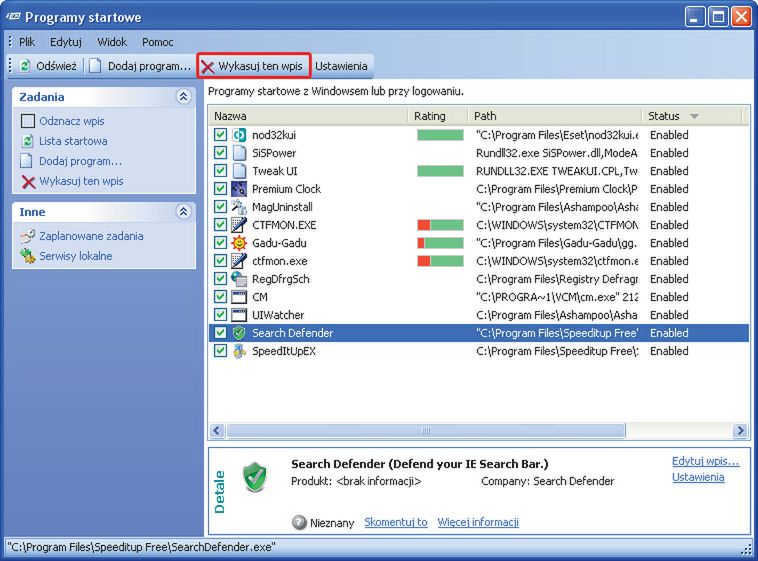This screenshot has height=561, width=758.
Task: Click the Odśwież refresh icon in toolbar
Action: [25, 66]
